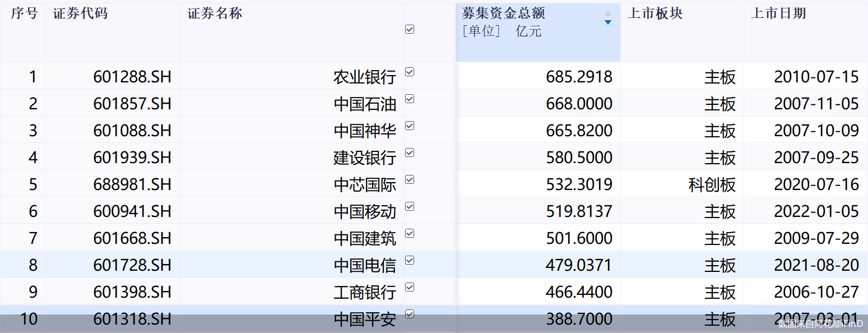
Task: Click security code 601939.SH
Action: point(132,158)
